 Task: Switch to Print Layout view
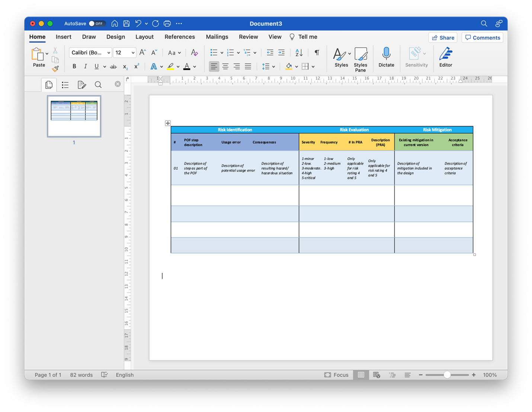(361, 375)
